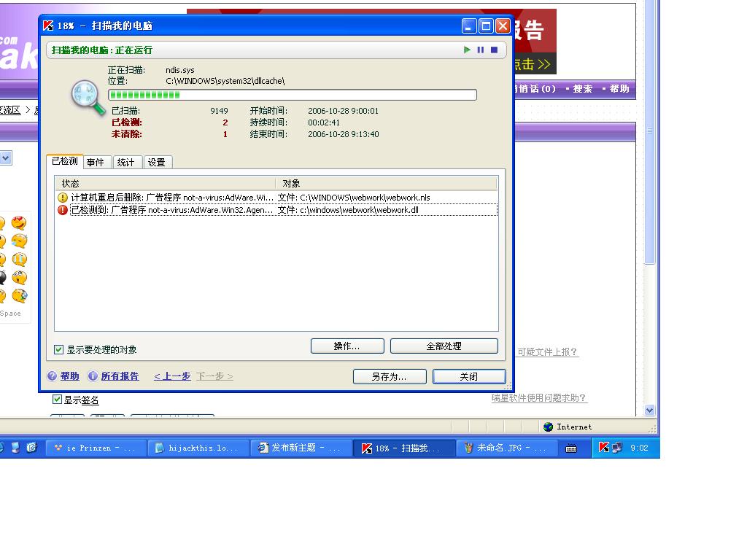This screenshot has height=560, width=747.
Task: Click the browser vertical scrollbar thumb
Action: pos(649,131)
